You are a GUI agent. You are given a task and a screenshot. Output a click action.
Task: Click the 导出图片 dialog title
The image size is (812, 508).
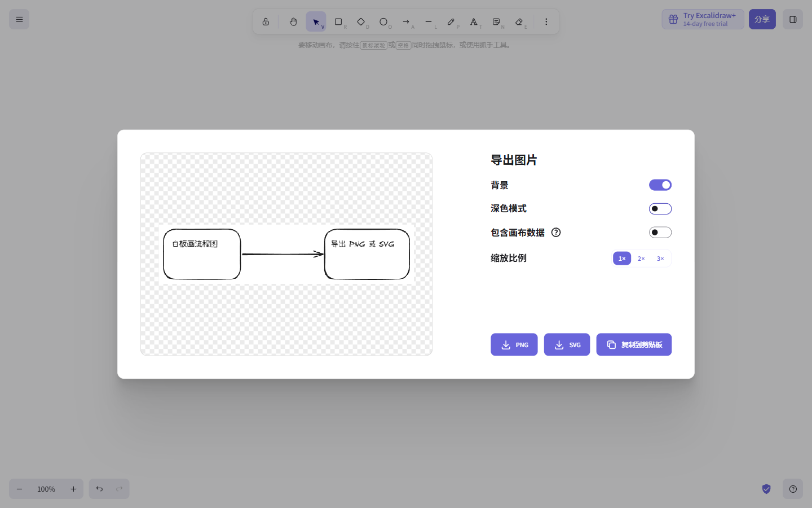pyautogui.click(x=514, y=160)
